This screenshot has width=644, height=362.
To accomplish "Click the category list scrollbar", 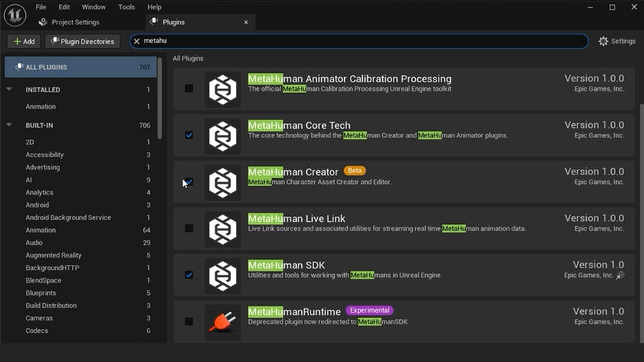I will [x=160, y=99].
